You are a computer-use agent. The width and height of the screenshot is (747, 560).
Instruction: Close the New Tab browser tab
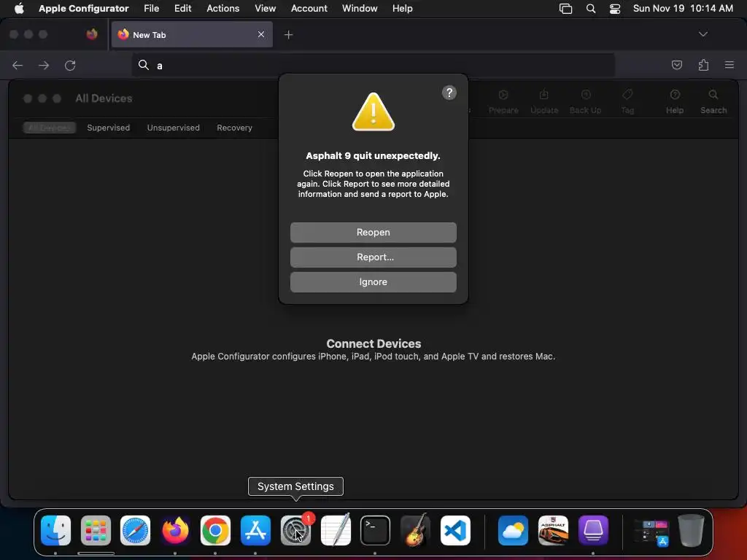261,34
